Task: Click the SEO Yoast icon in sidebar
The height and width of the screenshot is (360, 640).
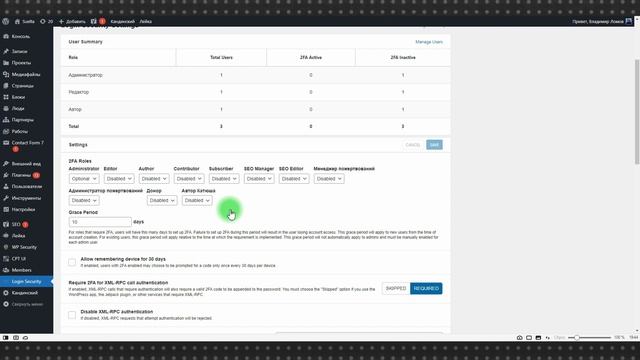Action: pos(6,224)
